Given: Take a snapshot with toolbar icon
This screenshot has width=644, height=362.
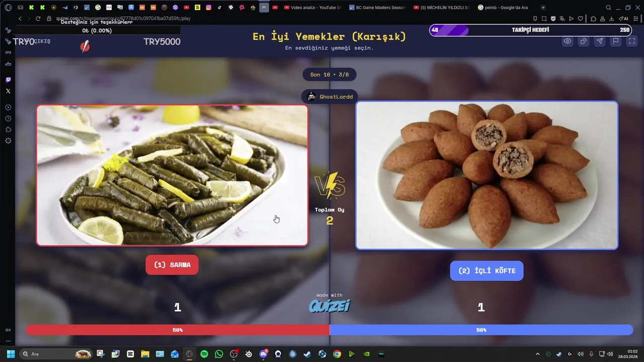Looking at the screenshot, I should coord(544,19).
